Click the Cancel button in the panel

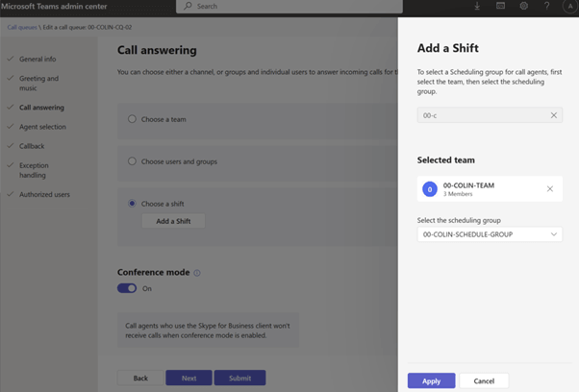[484, 380]
